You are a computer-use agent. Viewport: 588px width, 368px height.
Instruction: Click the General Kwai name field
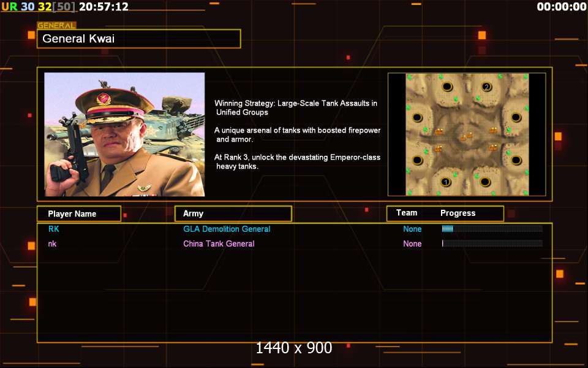[139, 39]
